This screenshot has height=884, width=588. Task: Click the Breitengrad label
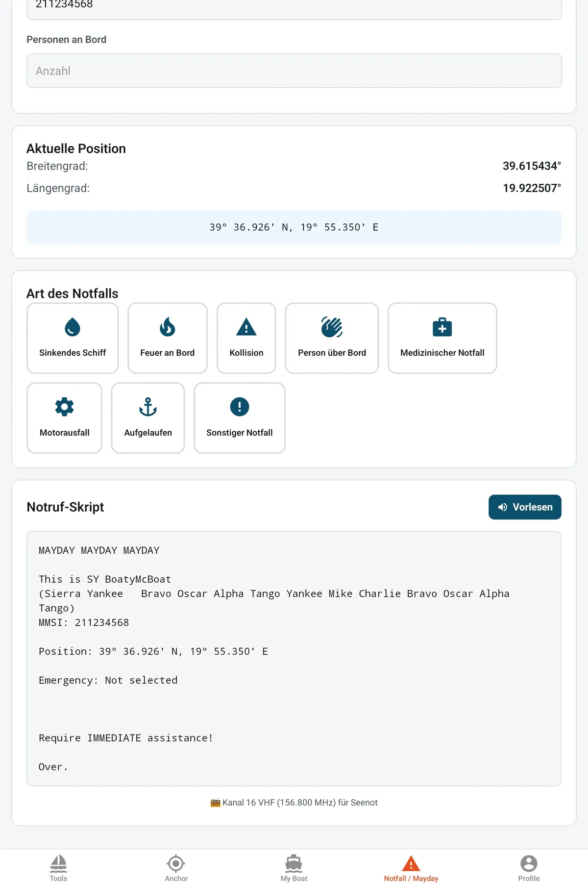57,166
